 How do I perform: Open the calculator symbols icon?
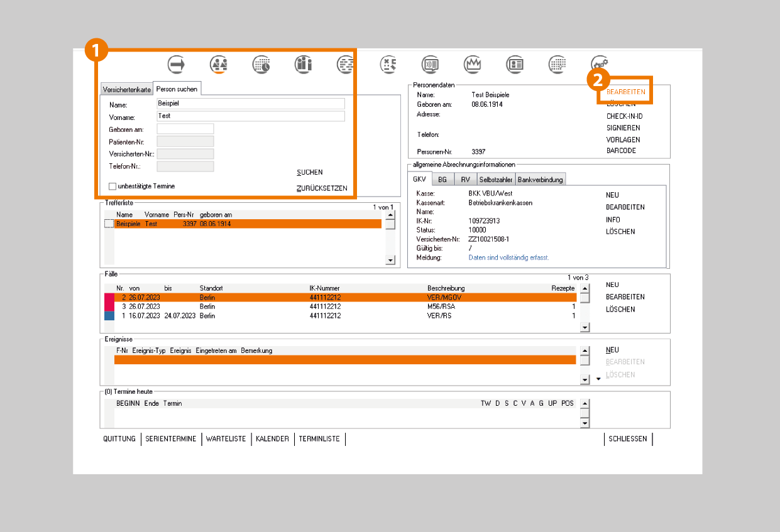pos(388,64)
